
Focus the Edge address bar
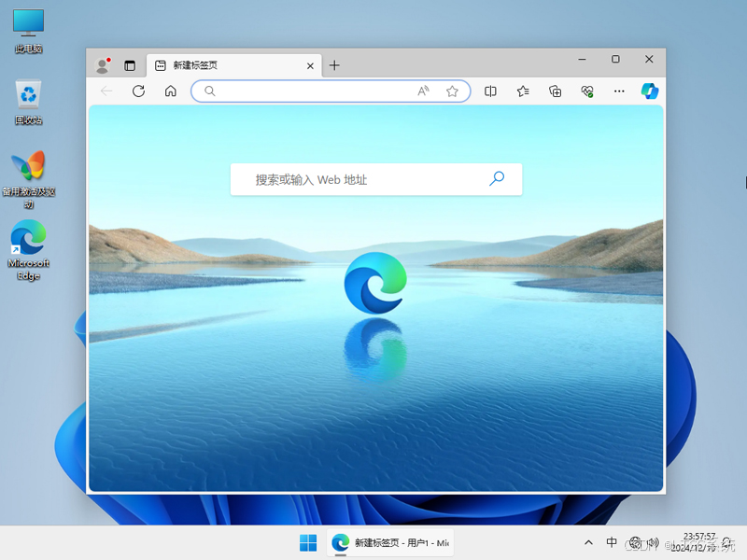(x=331, y=91)
